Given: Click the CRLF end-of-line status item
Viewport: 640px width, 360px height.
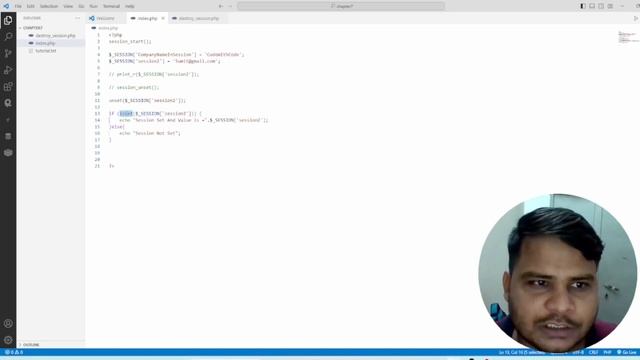Looking at the screenshot, I should [x=593, y=352].
